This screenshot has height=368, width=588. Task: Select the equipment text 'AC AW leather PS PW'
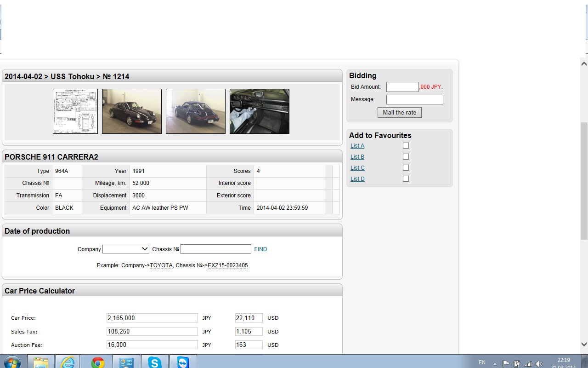[x=160, y=208]
